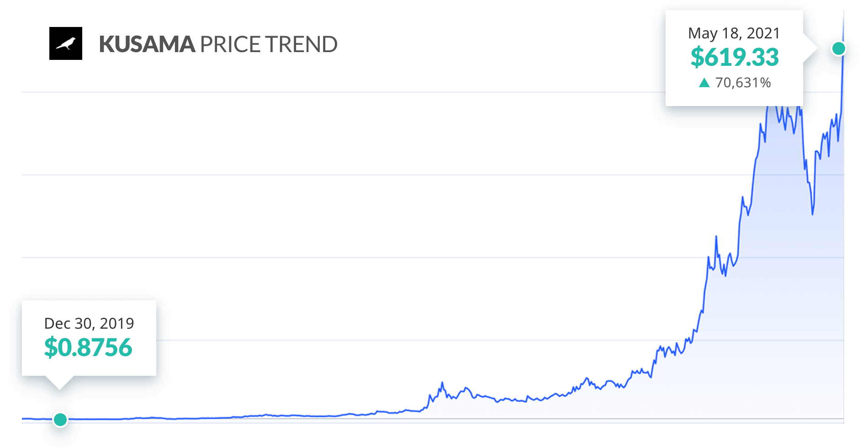Select the May 18, 2021 data point marker
The image size is (868, 448).
pos(839,48)
